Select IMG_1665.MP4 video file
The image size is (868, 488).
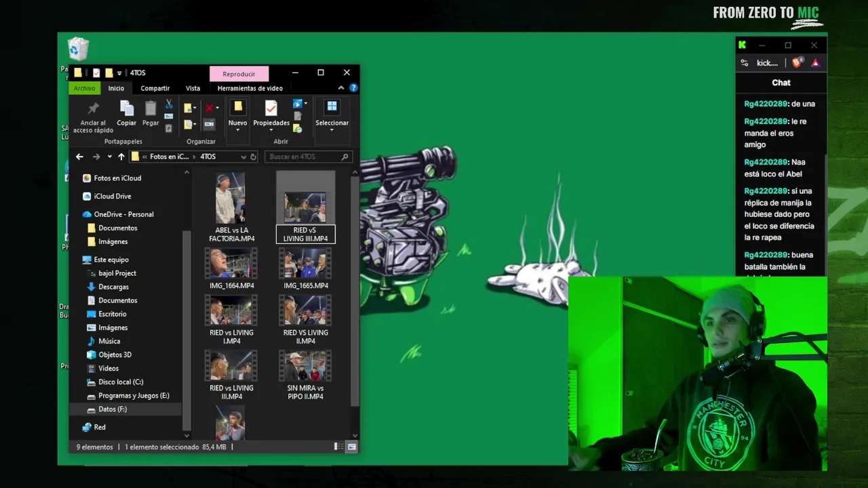(x=306, y=268)
